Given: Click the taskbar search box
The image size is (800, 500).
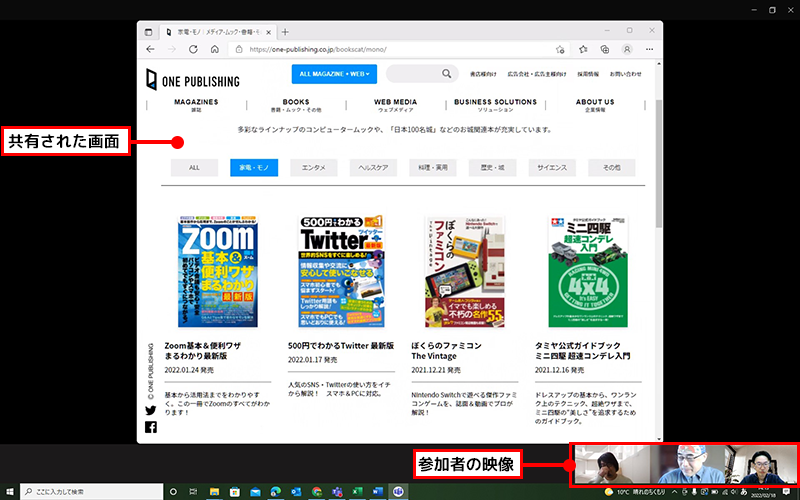Looking at the screenshot, I should click(x=92, y=491).
